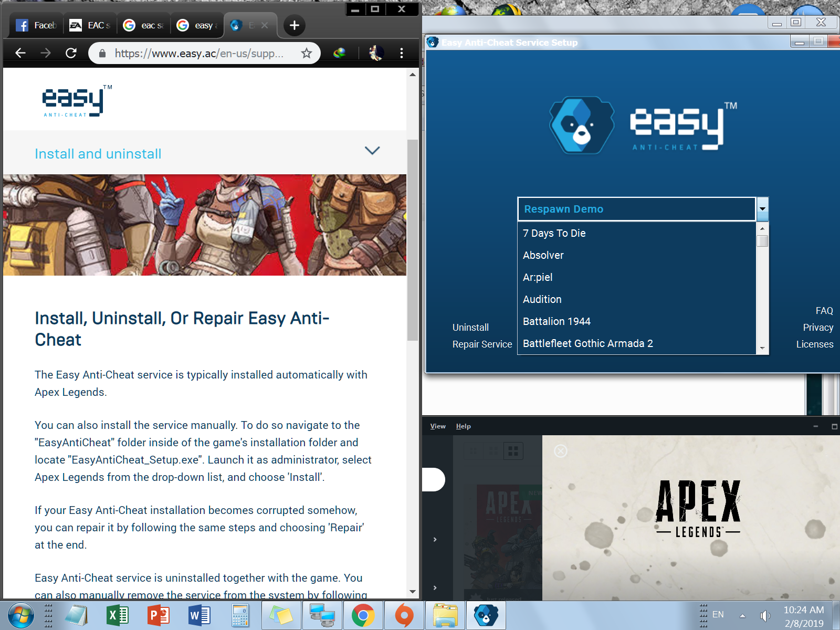840x630 pixels.
Task: Open the Chrome profile avatar
Action: [376, 53]
